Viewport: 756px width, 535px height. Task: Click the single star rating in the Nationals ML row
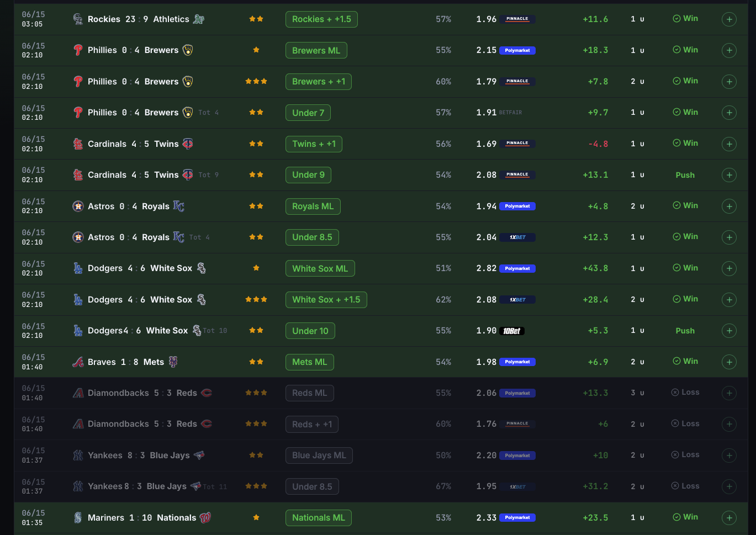pos(256,517)
